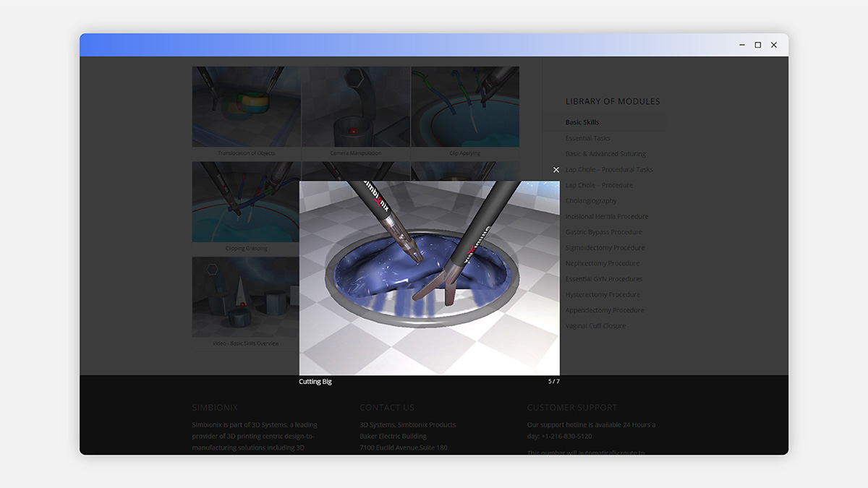
Task: Close the lightbox with the X icon
Action: pos(556,170)
